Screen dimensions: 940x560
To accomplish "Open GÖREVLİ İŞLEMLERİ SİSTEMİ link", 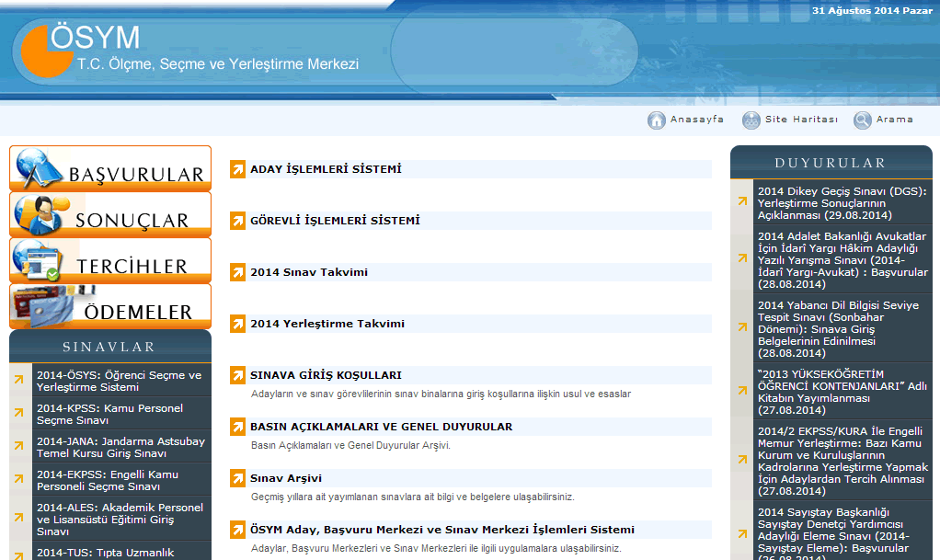I will 335,221.
